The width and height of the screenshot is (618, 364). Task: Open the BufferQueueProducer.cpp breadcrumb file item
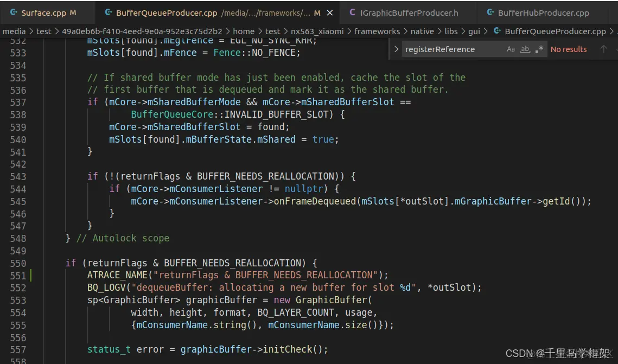pyautogui.click(x=555, y=31)
